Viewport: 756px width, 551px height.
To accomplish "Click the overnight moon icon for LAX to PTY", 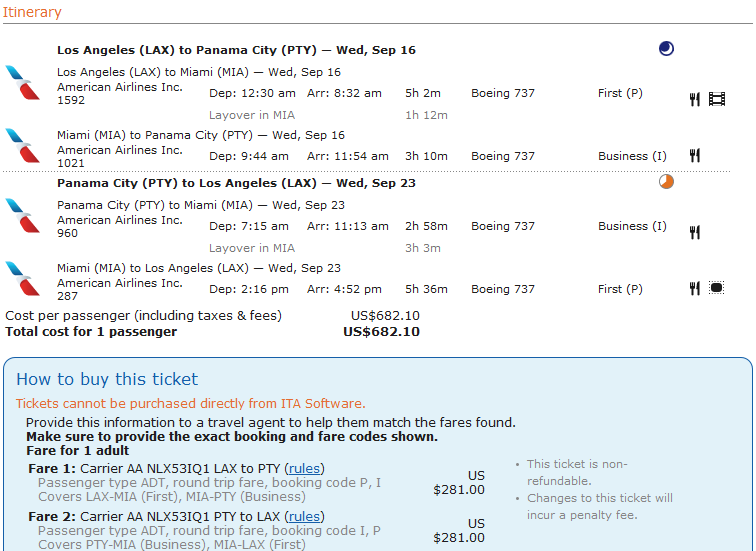I will click(666, 49).
